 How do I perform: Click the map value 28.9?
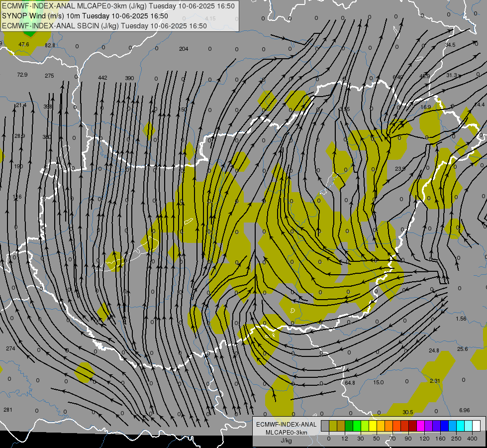coord(19,136)
